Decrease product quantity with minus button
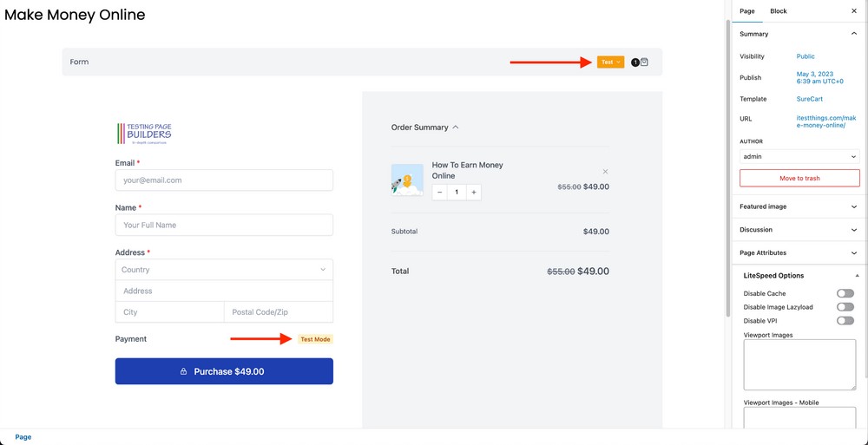Image resolution: width=868 pixels, height=445 pixels. [439, 192]
